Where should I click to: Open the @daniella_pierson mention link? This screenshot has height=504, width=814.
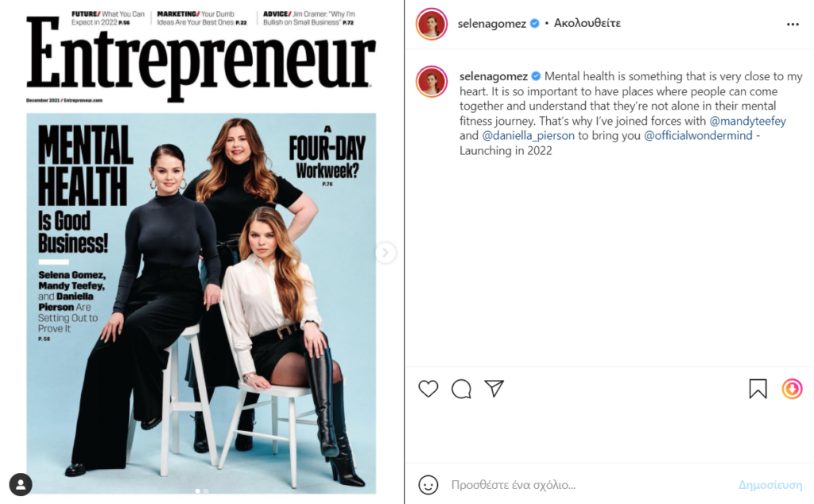coord(529,135)
